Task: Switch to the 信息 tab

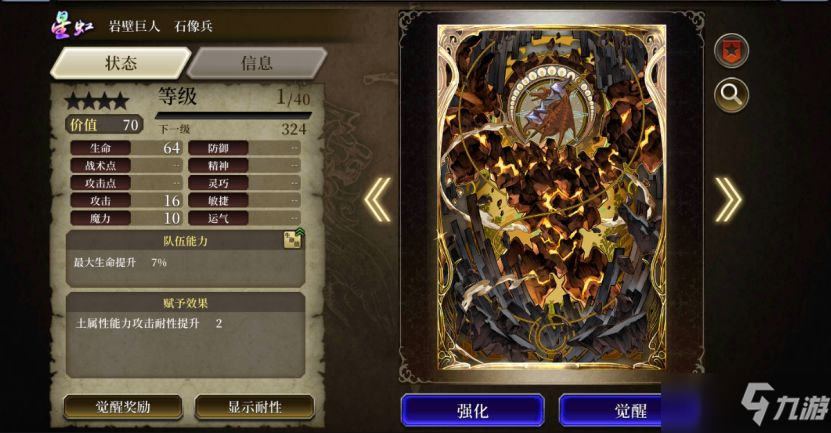Action: (x=257, y=63)
